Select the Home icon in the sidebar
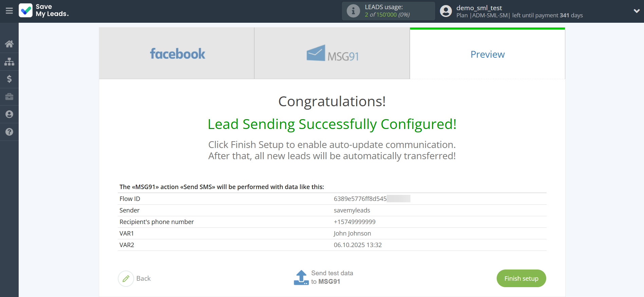The height and width of the screenshot is (297, 644). [9, 44]
